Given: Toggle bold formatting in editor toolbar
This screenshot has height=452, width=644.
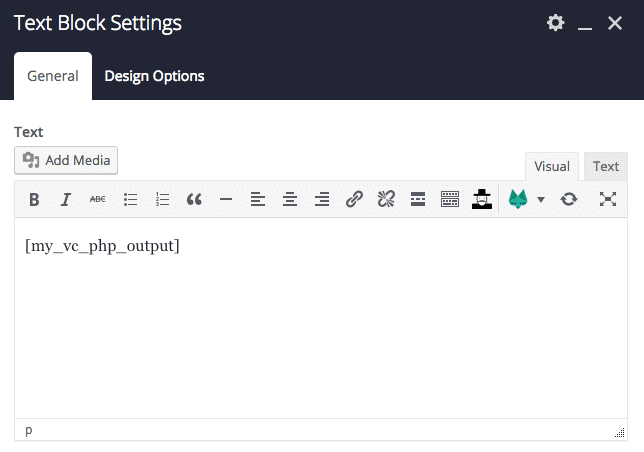Looking at the screenshot, I should 34,200.
